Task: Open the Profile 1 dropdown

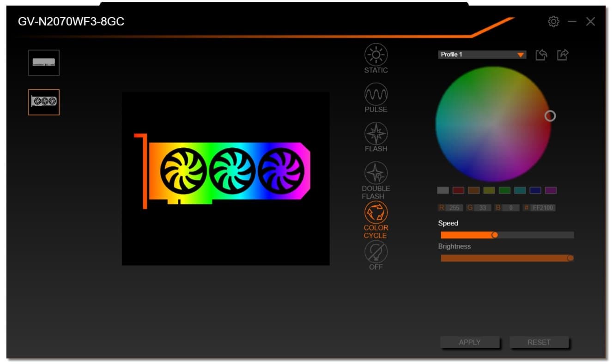Action: [x=482, y=55]
